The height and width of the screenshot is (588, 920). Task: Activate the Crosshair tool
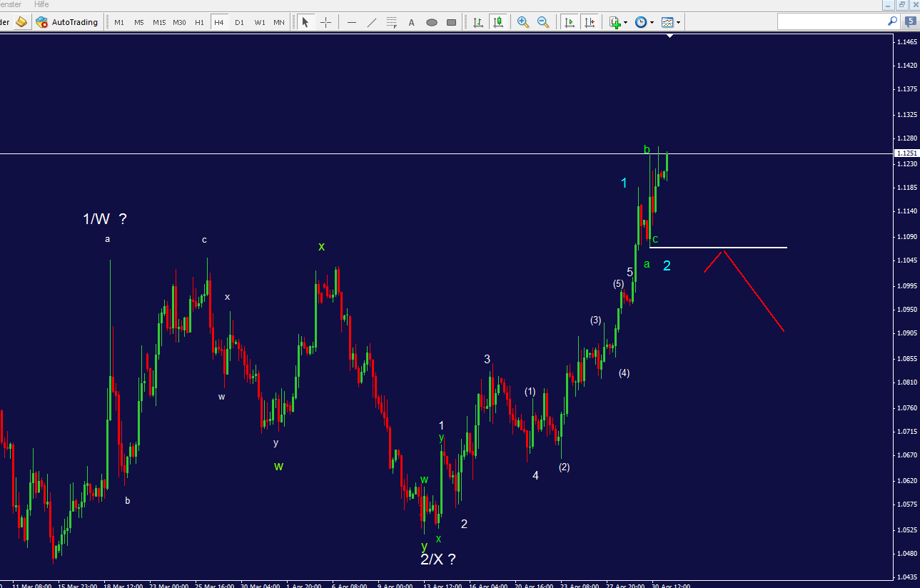click(x=325, y=22)
